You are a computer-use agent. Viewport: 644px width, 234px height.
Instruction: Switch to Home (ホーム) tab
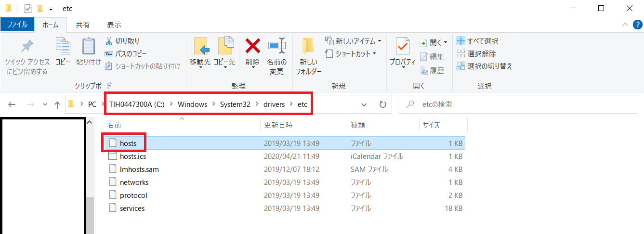51,25
